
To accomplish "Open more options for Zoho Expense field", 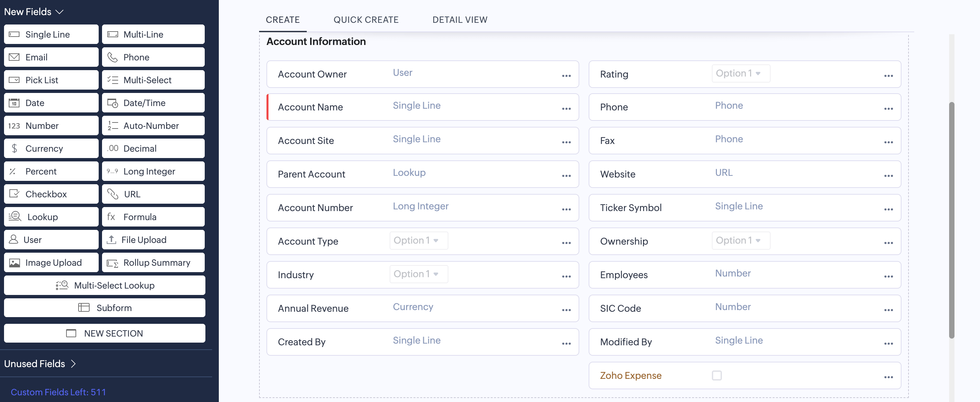I will pyautogui.click(x=889, y=377).
